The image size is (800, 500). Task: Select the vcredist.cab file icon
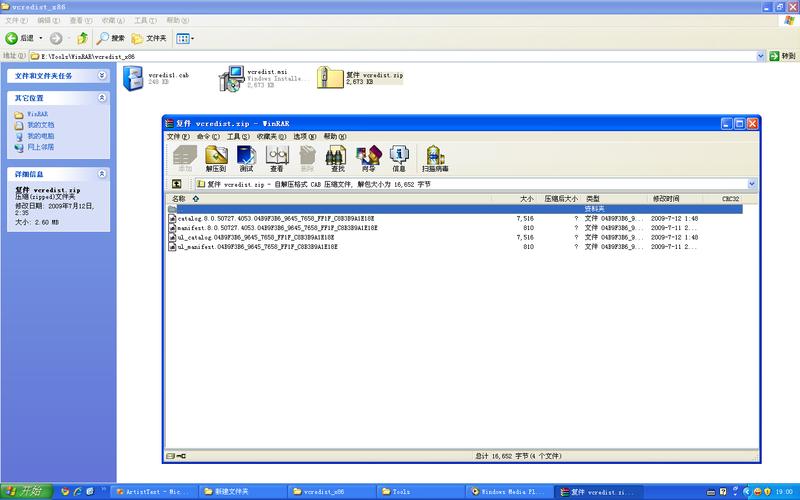click(133, 79)
